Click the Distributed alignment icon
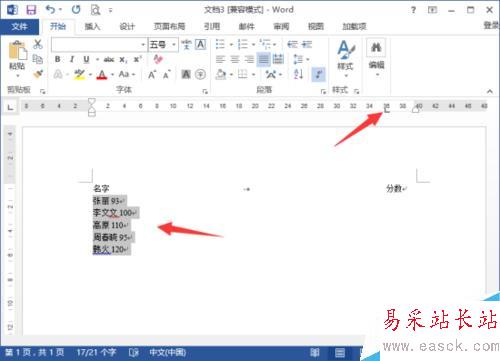This screenshot has width=500, height=361. click(278, 59)
